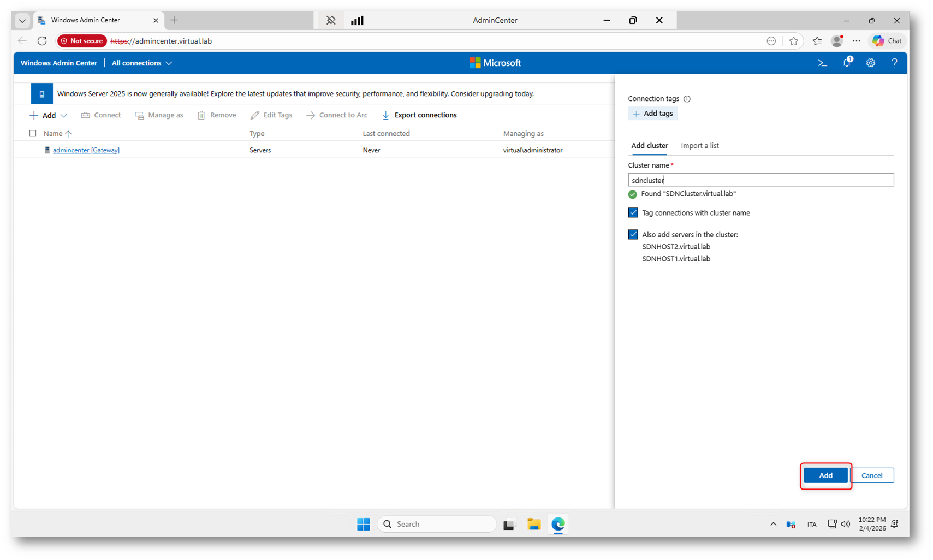This screenshot has width=933, height=560.
Task: Open Windows Admin Center settings gear
Action: point(871,63)
